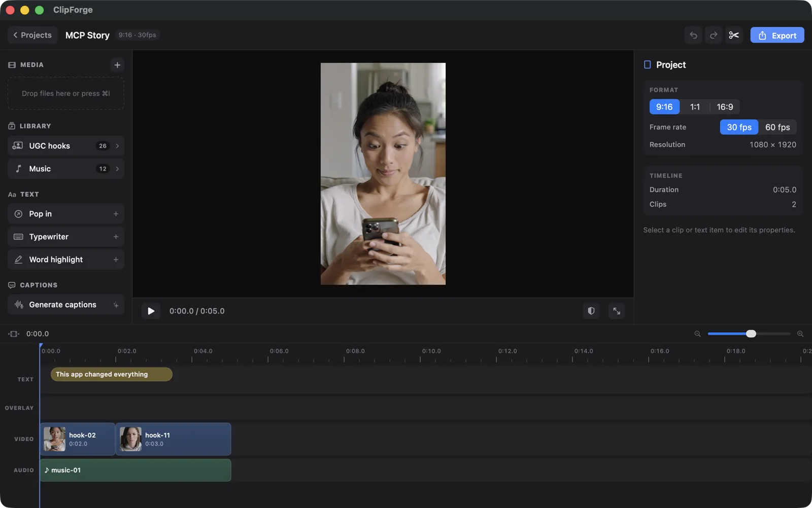Click the 0:10.0 mark on the ruler
The width and height of the screenshot is (812, 508).
tap(431, 351)
